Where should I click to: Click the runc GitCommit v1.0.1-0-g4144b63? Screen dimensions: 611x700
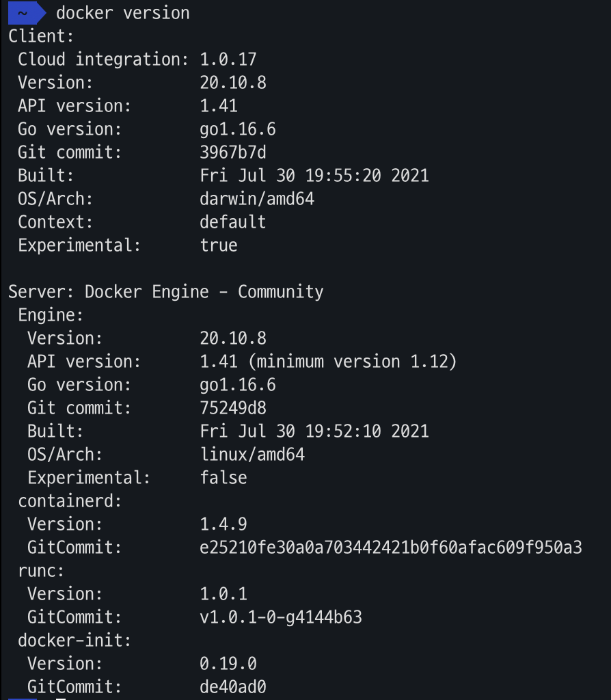coord(281,617)
